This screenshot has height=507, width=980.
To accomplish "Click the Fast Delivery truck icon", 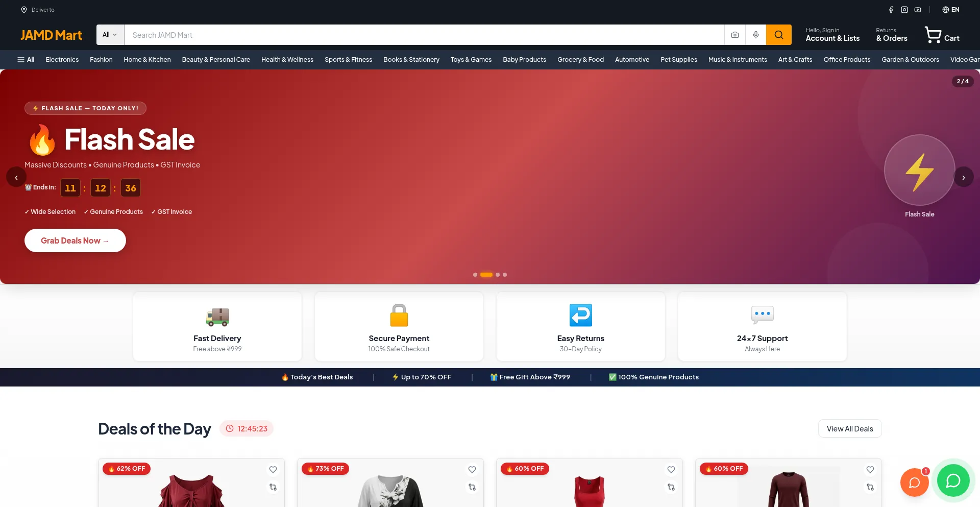I will (x=217, y=316).
